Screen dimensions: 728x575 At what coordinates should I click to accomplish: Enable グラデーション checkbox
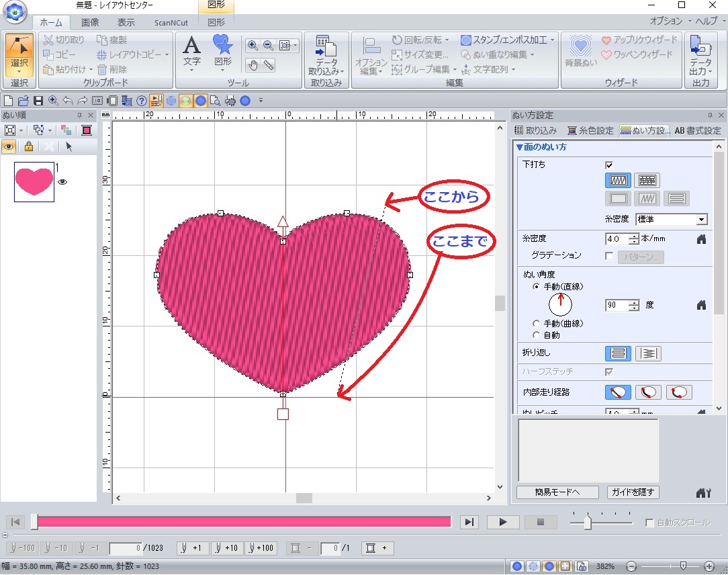pyautogui.click(x=609, y=256)
